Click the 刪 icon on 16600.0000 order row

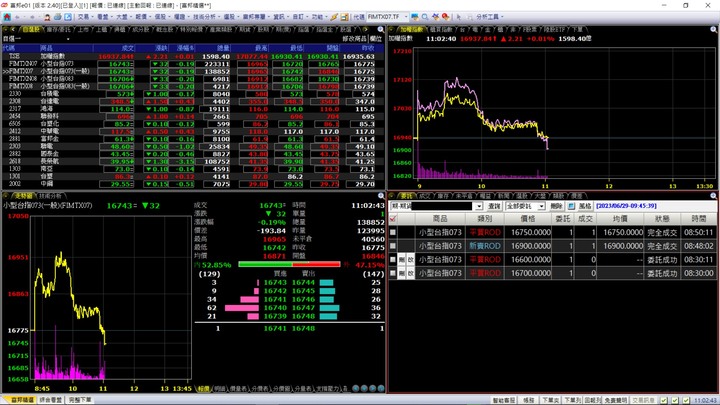point(401,259)
